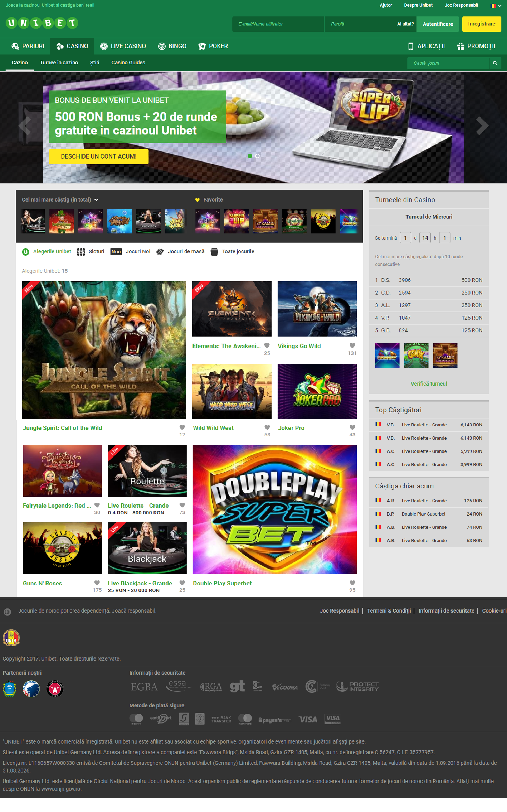Favorite Vikings Go Wild with heart icon

352,346
